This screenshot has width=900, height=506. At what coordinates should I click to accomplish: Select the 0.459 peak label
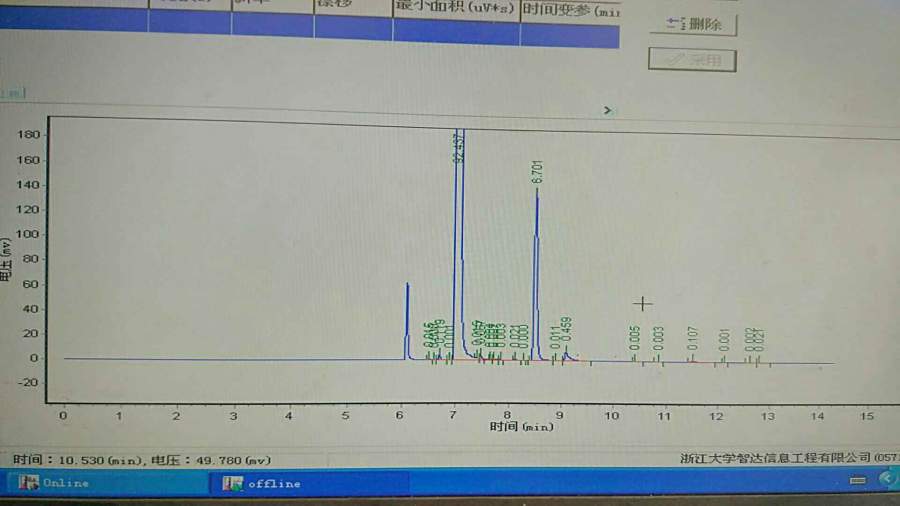[566, 330]
